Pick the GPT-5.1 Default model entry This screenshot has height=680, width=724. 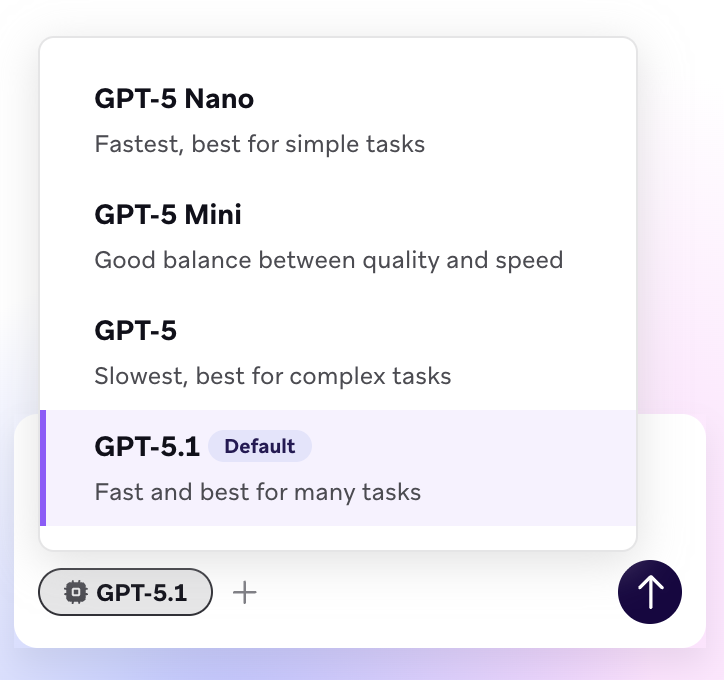(x=338, y=468)
